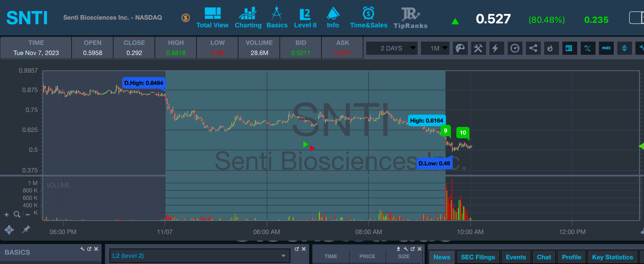
Task: Switch to the SEC Filings tab
Action: click(x=478, y=257)
